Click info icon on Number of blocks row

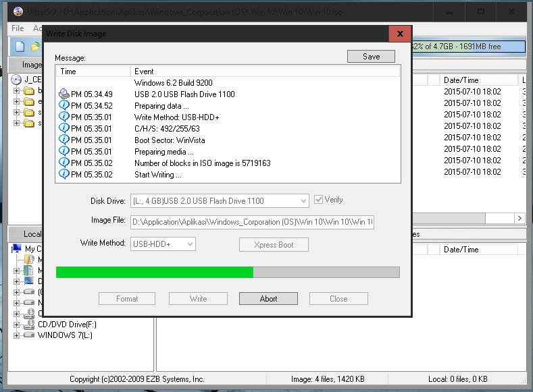[64, 162]
